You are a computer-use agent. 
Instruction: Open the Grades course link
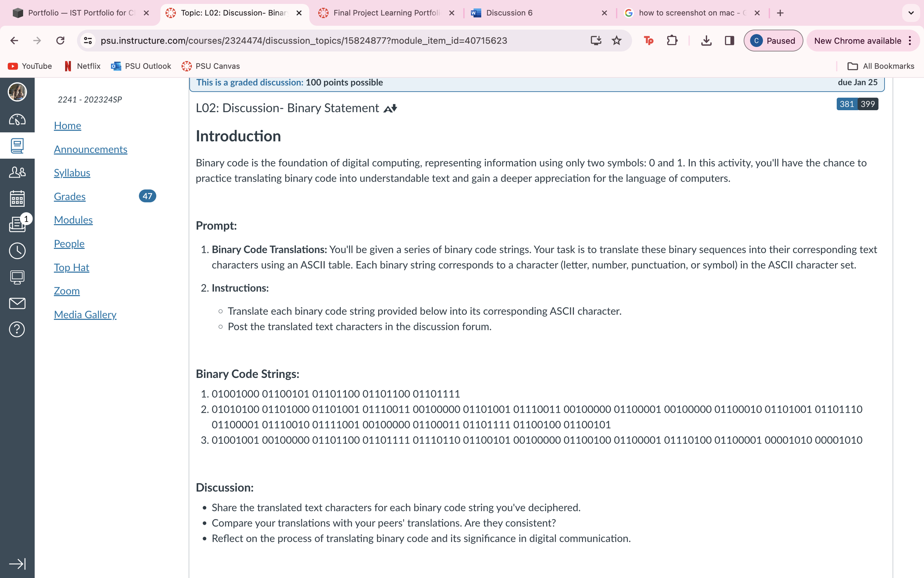[x=69, y=196]
